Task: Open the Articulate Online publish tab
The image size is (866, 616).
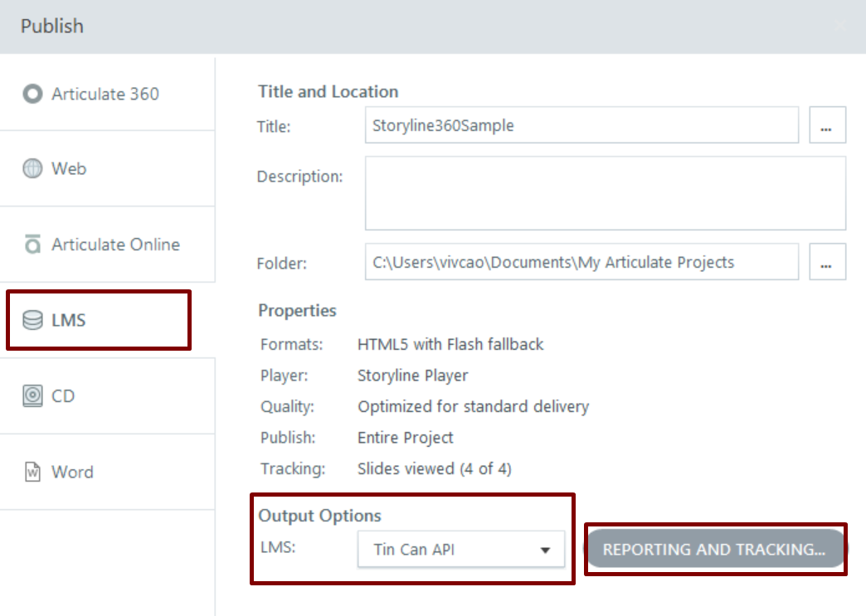Action: [108, 244]
